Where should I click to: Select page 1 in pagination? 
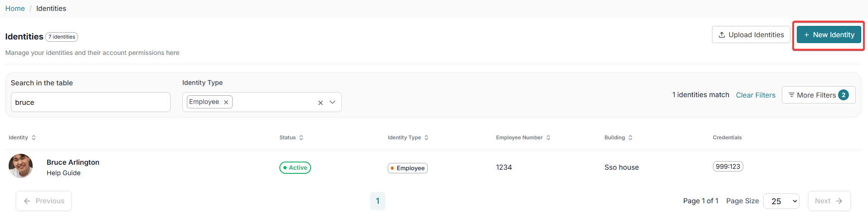(x=377, y=201)
